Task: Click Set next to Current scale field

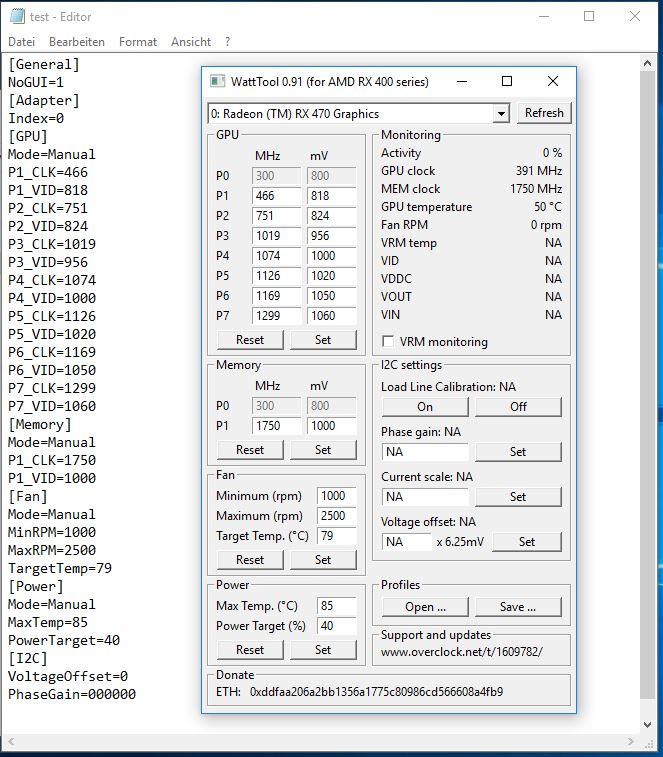Action: pyautogui.click(x=519, y=497)
